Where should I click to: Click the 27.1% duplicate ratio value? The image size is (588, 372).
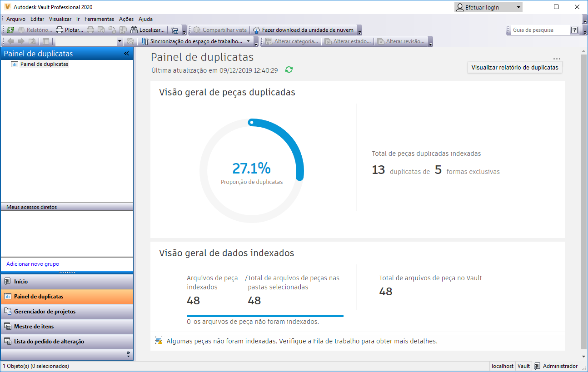click(x=251, y=169)
